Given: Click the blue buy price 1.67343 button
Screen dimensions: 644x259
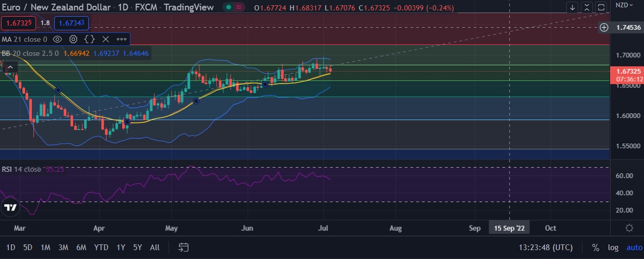Looking at the screenshot, I should [x=71, y=23].
